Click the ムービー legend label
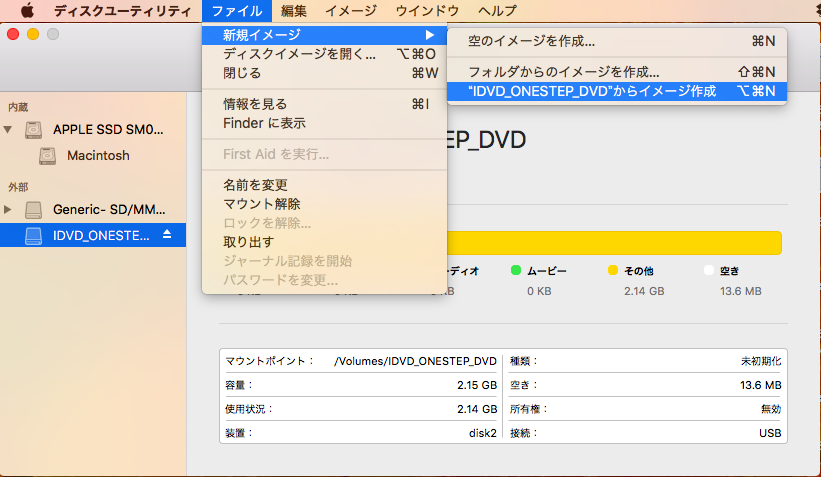This screenshot has width=821, height=477. coord(546,271)
